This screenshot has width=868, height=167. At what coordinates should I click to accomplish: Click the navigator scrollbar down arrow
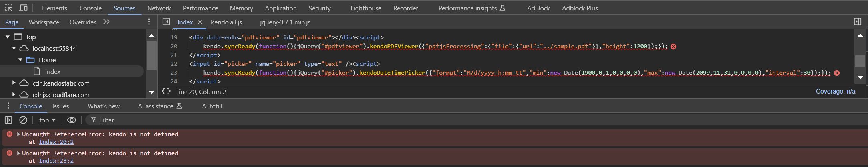[151, 92]
